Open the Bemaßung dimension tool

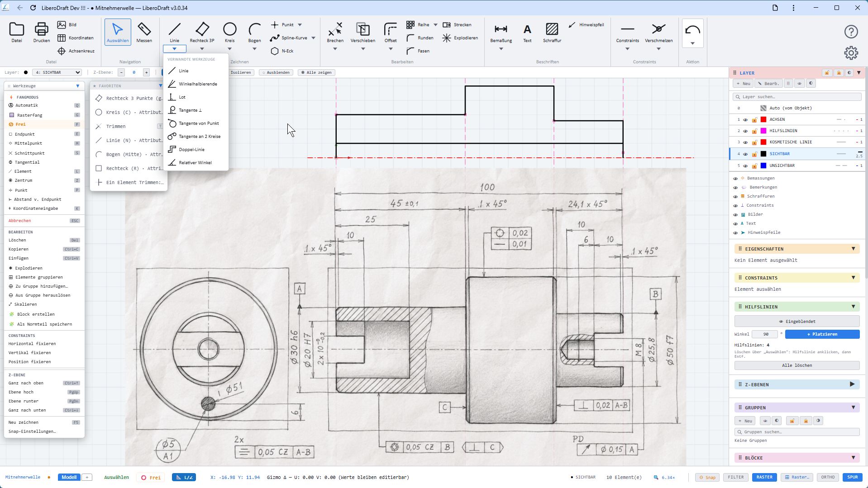501,32
